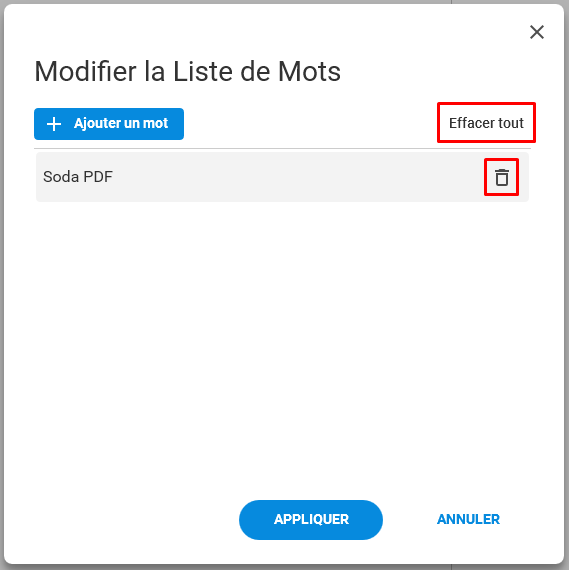The height and width of the screenshot is (570, 569).
Task: Dismiss the word list dialog without saving
Action: [468, 519]
